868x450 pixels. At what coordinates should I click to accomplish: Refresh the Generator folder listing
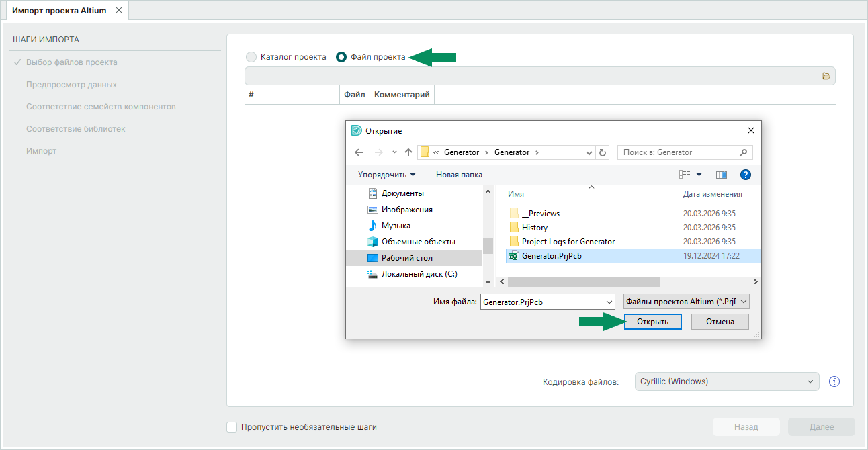pos(603,152)
